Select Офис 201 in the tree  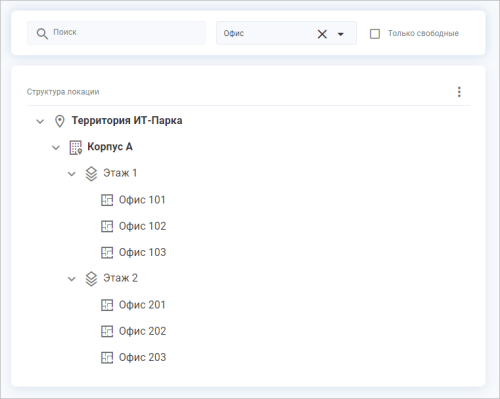coord(142,305)
